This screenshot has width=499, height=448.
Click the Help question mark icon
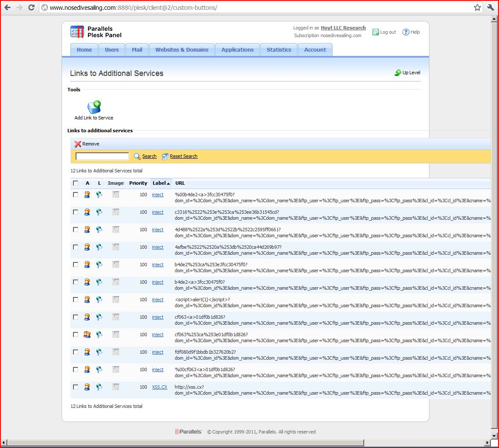pyautogui.click(x=406, y=32)
